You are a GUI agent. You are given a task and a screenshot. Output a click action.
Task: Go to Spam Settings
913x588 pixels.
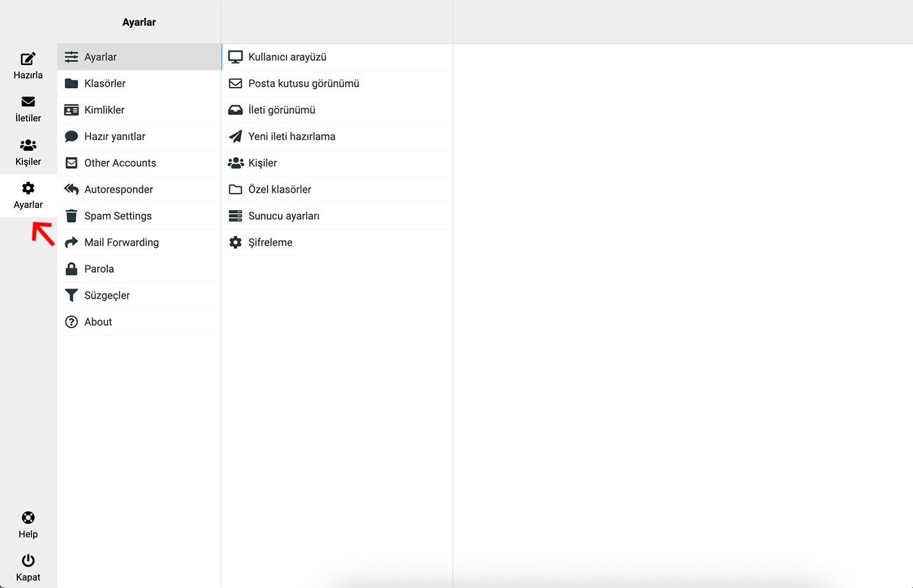pyautogui.click(x=118, y=216)
